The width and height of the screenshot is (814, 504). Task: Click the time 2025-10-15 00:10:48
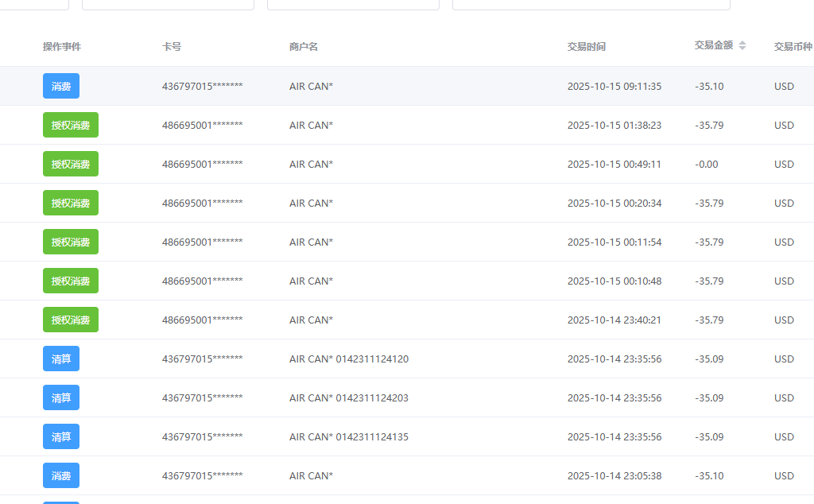coord(614,281)
